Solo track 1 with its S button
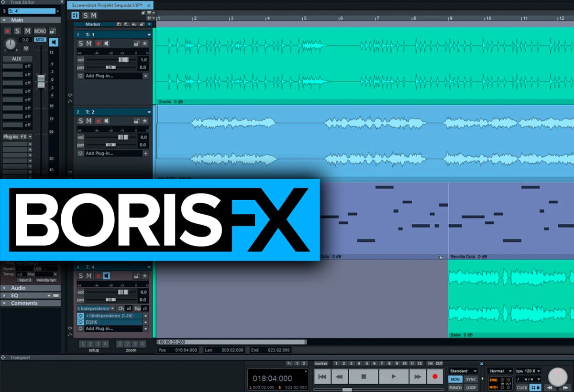The height and width of the screenshot is (392, 574). tap(81, 44)
